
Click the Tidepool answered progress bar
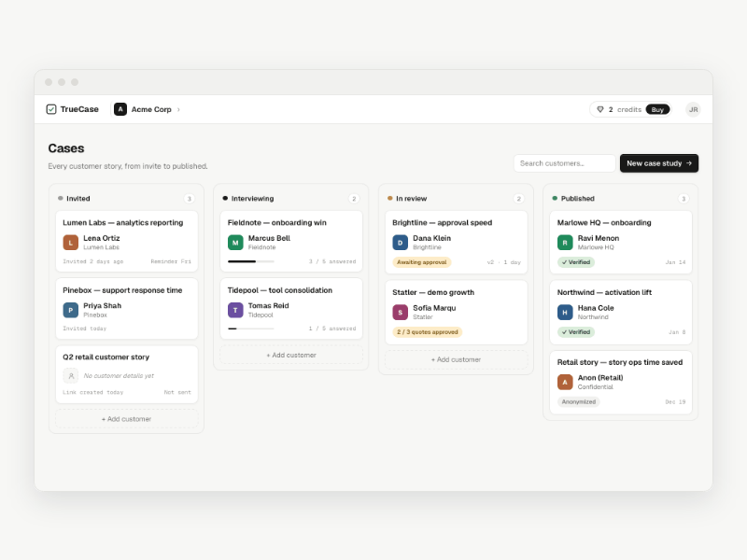pyautogui.click(x=251, y=329)
